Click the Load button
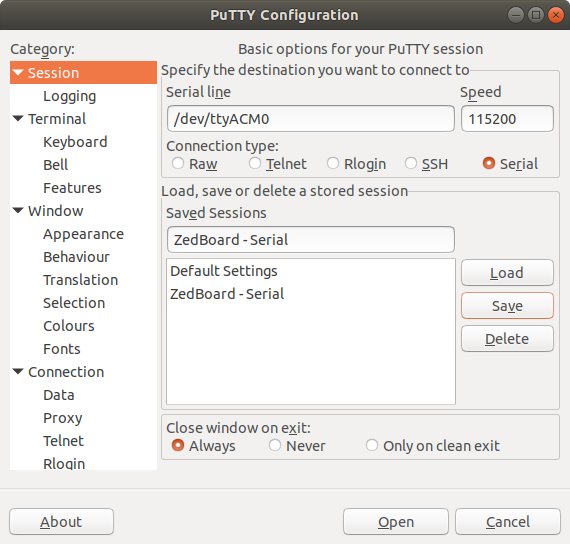 point(507,273)
